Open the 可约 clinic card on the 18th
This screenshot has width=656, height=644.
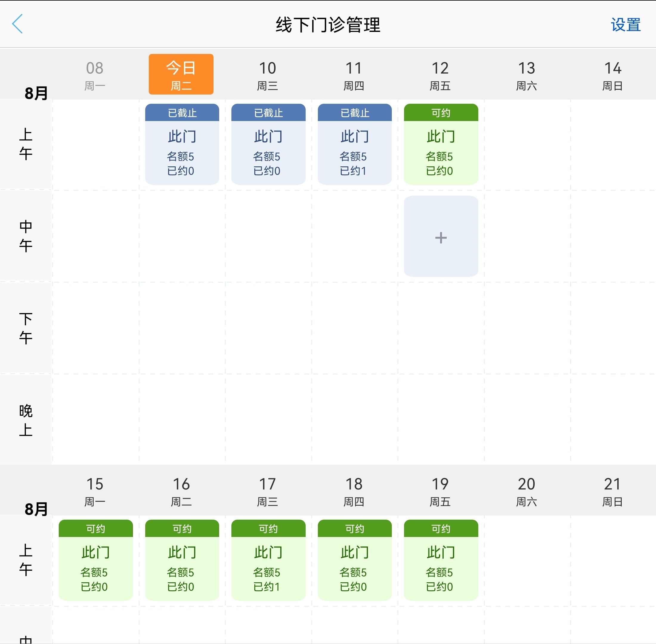pyautogui.click(x=355, y=560)
